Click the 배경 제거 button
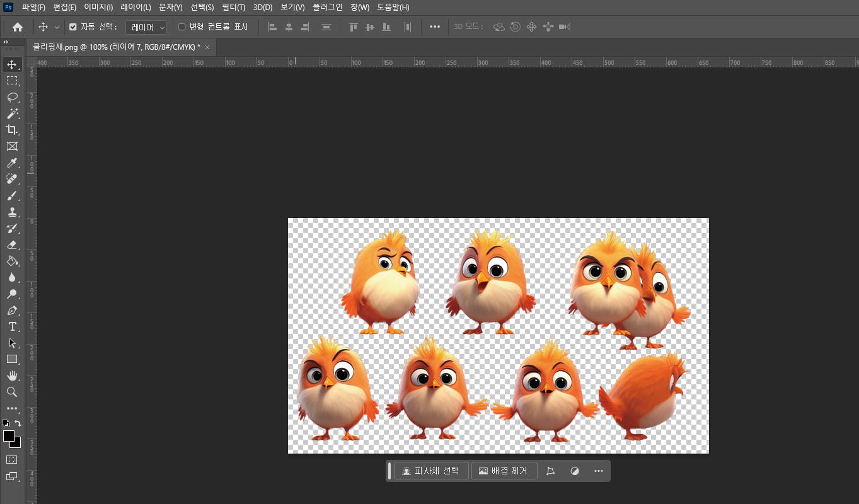The image size is (859, 504). coord(504,471)
